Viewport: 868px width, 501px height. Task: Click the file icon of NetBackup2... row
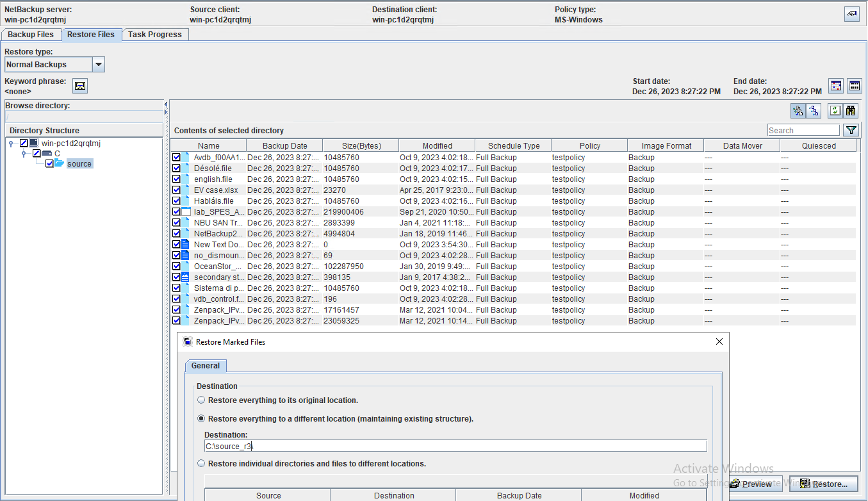[x=186, y=233]
